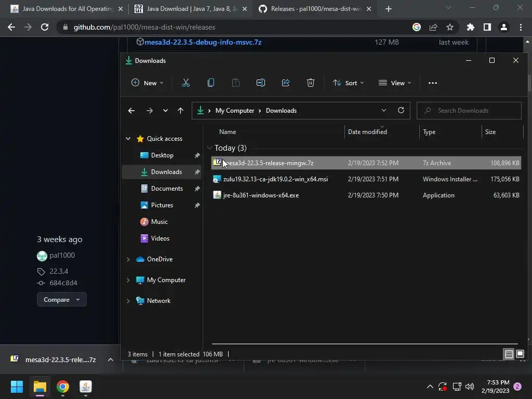Show options for the mesa3d download item
This screenshot has height=399, width=532.
(x=111, y=360)
